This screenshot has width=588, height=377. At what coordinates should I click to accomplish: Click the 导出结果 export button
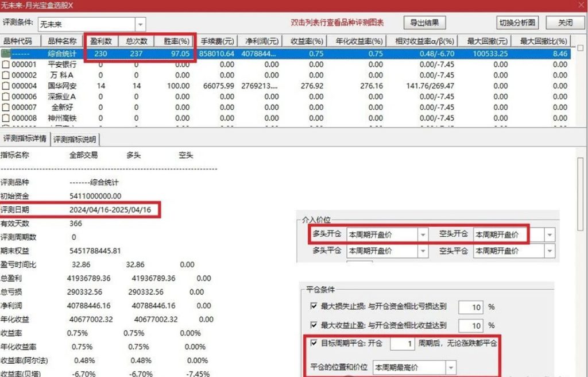(424, 22)
